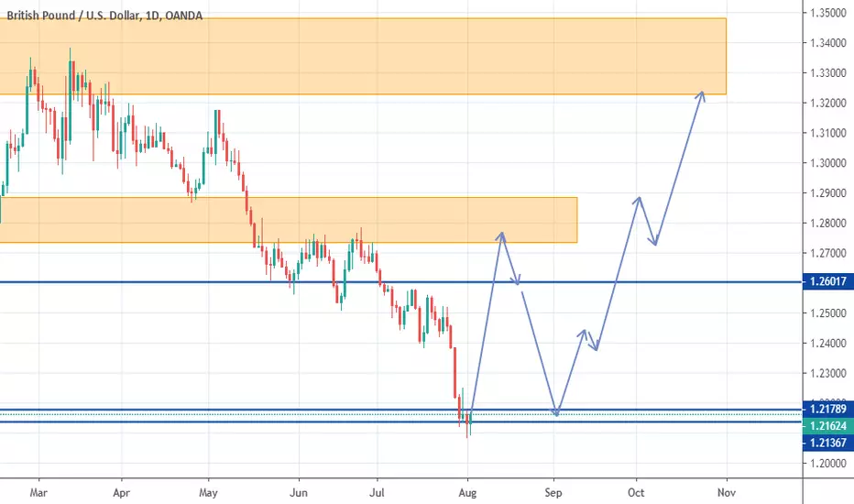The image size is (854, 504).
Task: Click the 1.25000 price axis value
Action: (x=828, y=313)
